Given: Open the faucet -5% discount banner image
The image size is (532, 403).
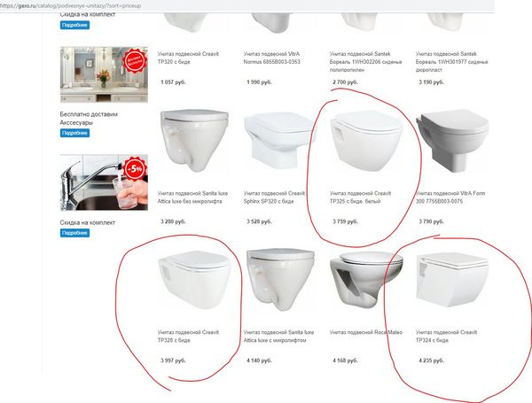Looking at the screenshot, I should point(104,182).
